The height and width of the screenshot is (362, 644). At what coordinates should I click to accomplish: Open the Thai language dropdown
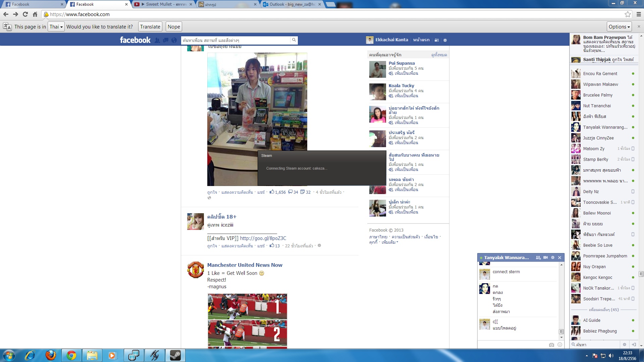click(56, 27)
